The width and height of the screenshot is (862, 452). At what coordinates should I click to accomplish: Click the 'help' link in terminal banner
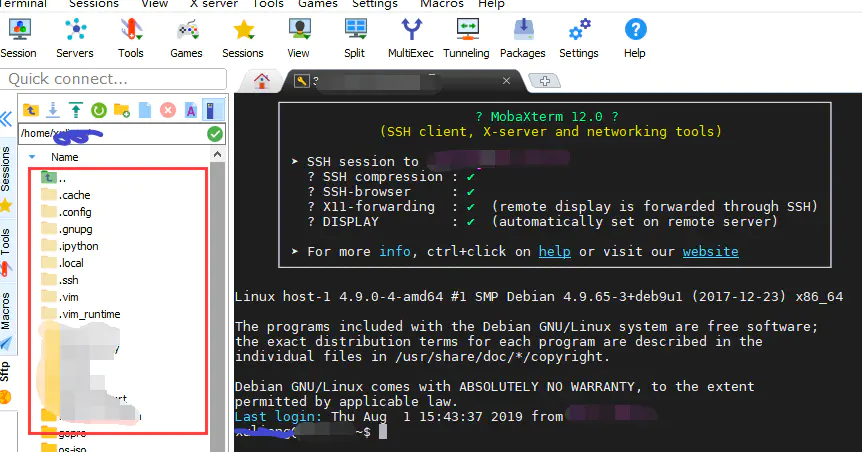(555, 252)
